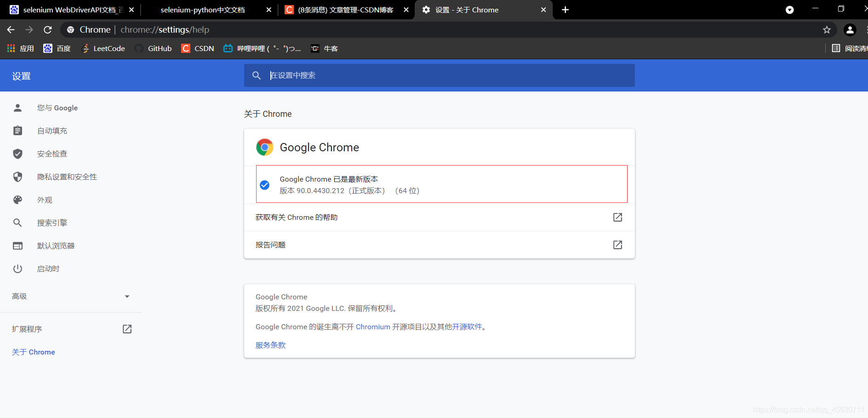Viewport: 868px width, 418px height.
Task: Switch to the selenium-python中文文档 tab
Action: pyautogui.click(x=208, y=10)
